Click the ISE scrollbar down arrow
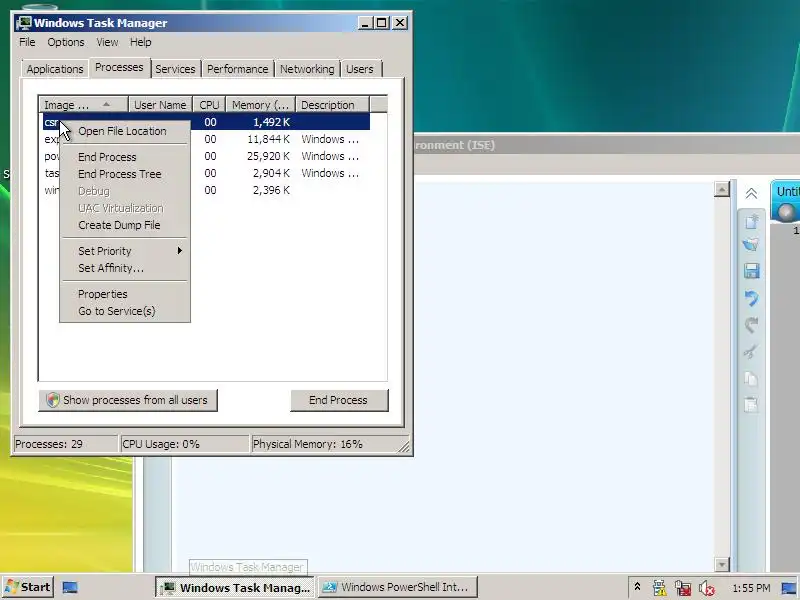Image resolution: width=800 pixels, height=600 pixels. point(721,564)
